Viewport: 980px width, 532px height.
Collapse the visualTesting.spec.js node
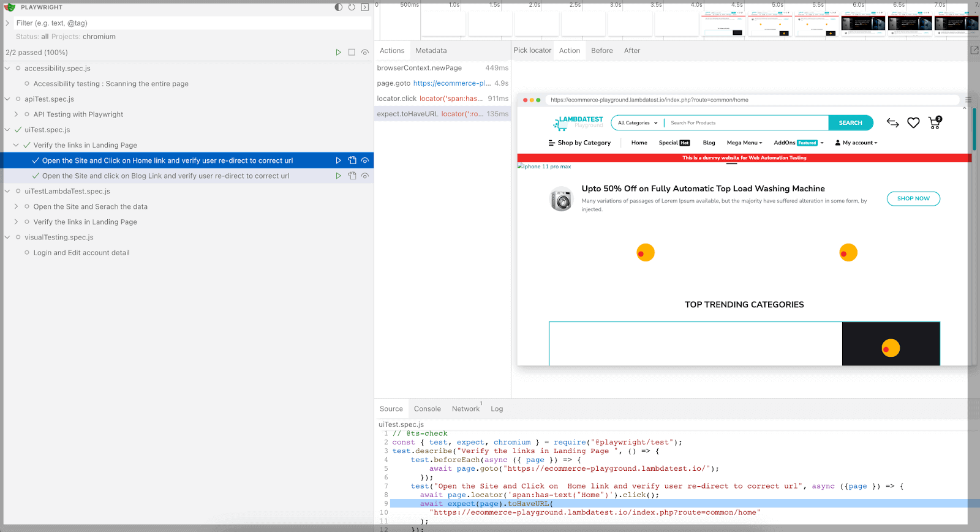tap(7, 238)
